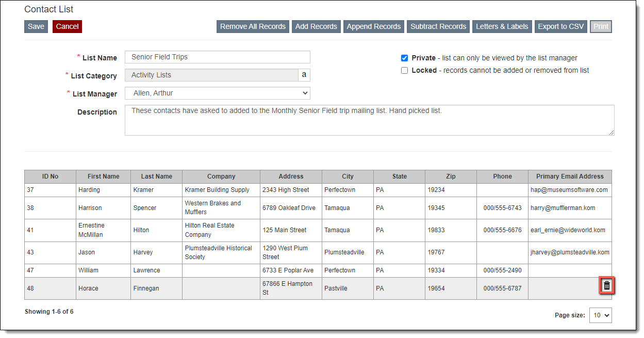The height and width of the screenshot is (338, 644).
Task: Click in the List Name field
Action: coord(217,57)
